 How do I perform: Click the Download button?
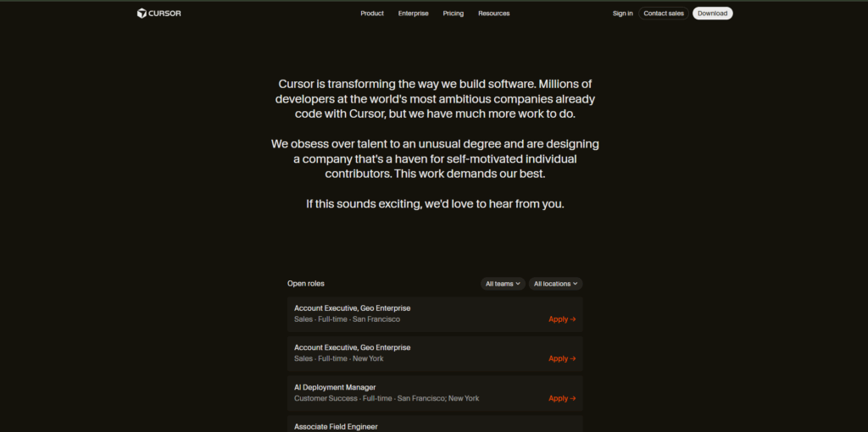[712, 14]
